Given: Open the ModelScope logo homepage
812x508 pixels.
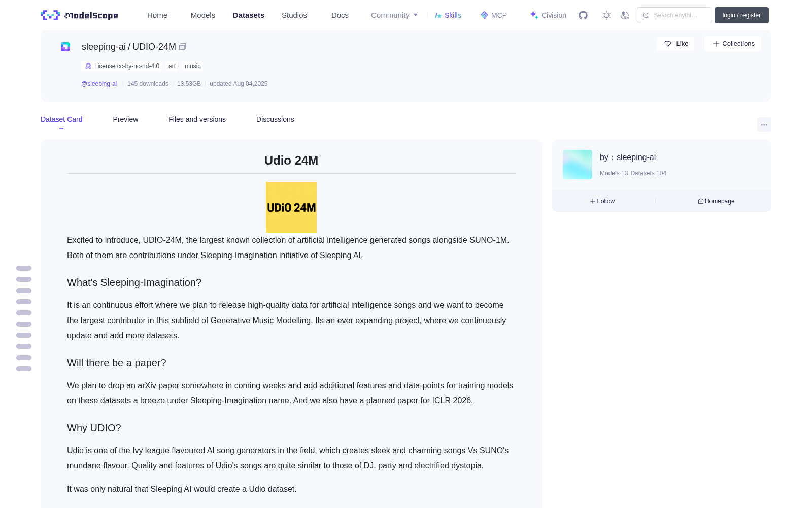Looking at the screenshot, I should [79, 15].
